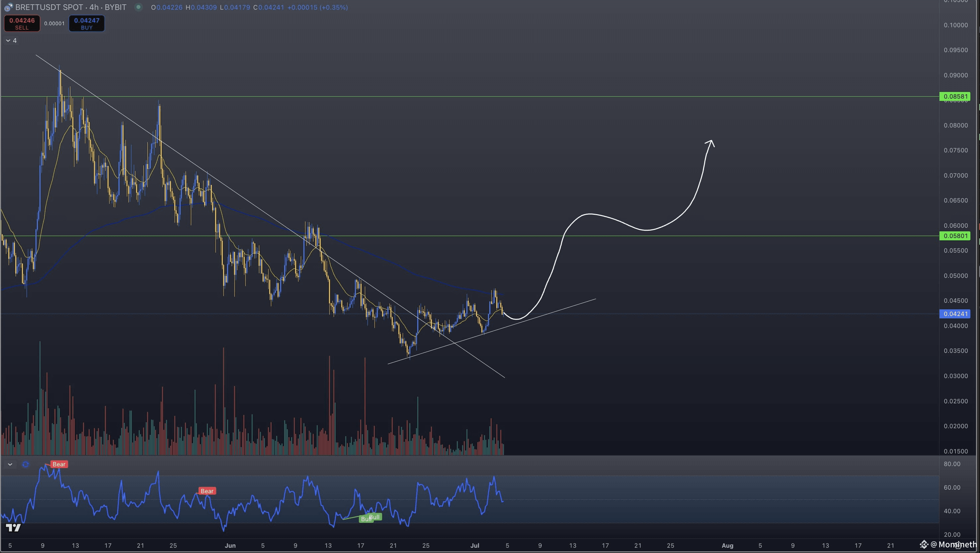The image size is (980, 553).
Task: Click the Bear label in the RSI pane middle
Action: (207, 491)
